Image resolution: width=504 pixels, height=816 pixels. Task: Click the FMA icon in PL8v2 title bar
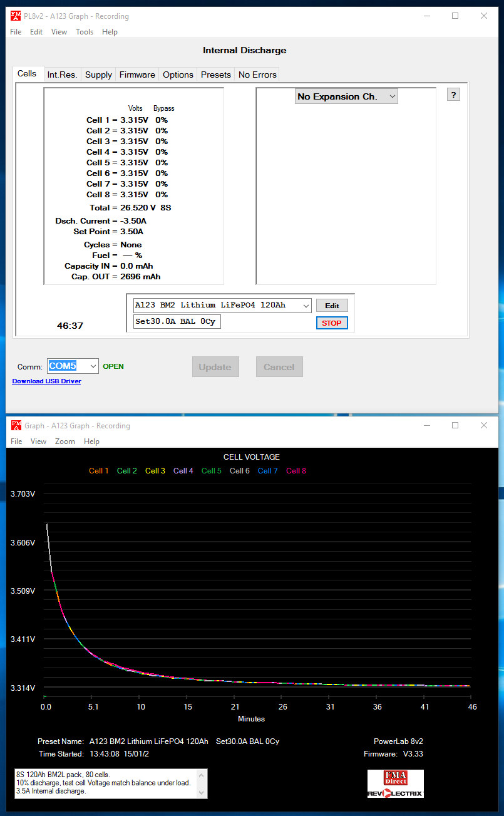click(16, 16)
